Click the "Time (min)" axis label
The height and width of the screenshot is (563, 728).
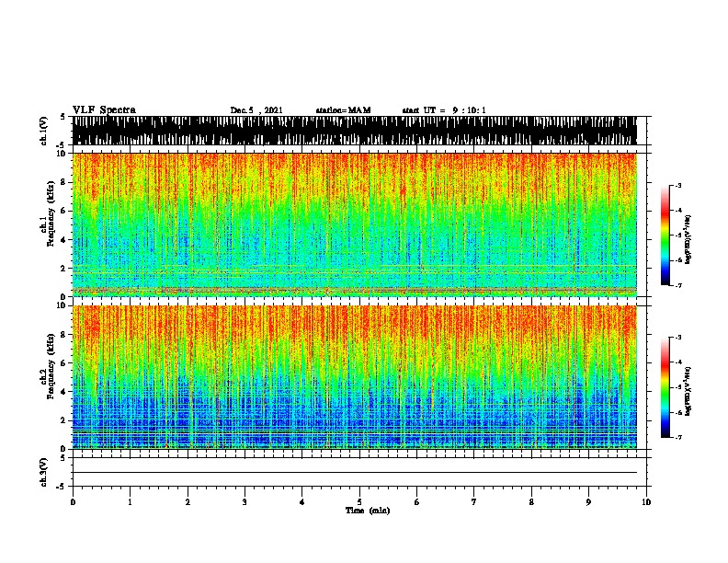[368, 511]
